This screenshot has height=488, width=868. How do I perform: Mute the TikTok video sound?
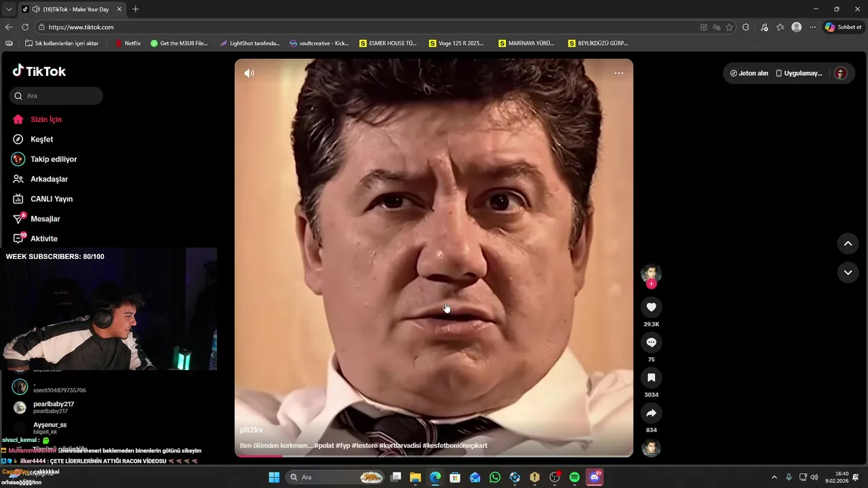pos(250,73)
